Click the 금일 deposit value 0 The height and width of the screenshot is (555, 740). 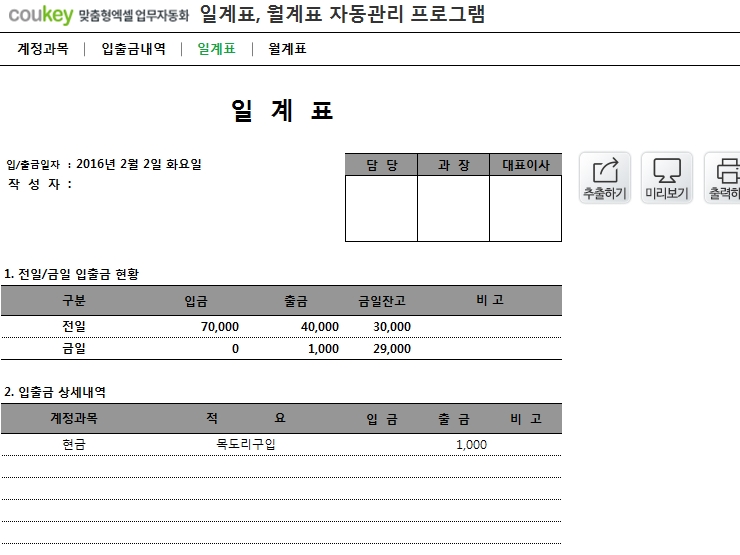click(x=235, y=349)
